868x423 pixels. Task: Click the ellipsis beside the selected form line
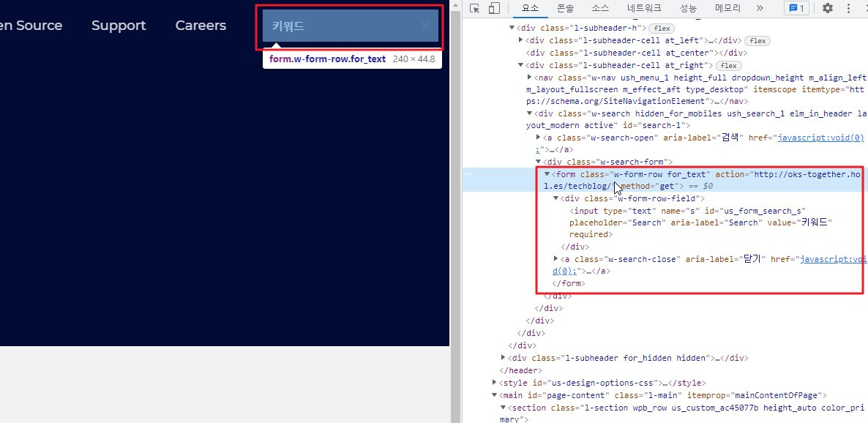coord(468,174)
